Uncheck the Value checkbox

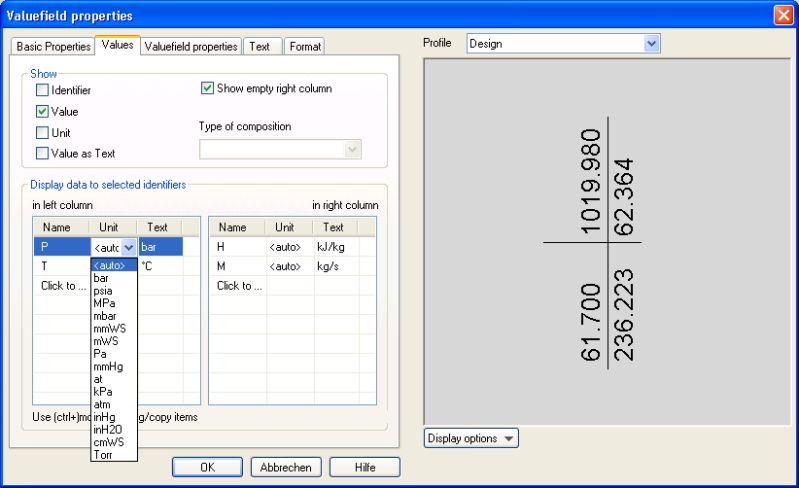[x=42, y=111]
